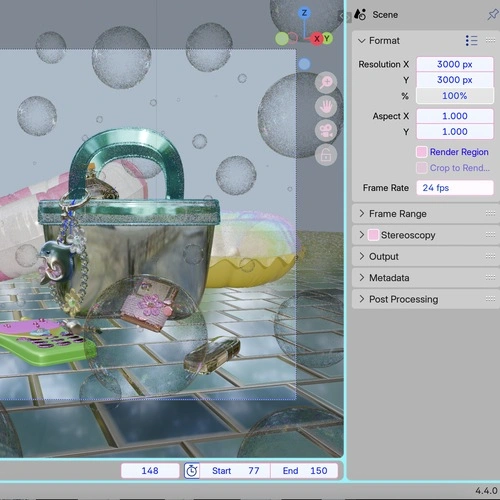Click the plain blue negative Z axis circle
This screenshot has height=500, width=500.
click(304, 64)
